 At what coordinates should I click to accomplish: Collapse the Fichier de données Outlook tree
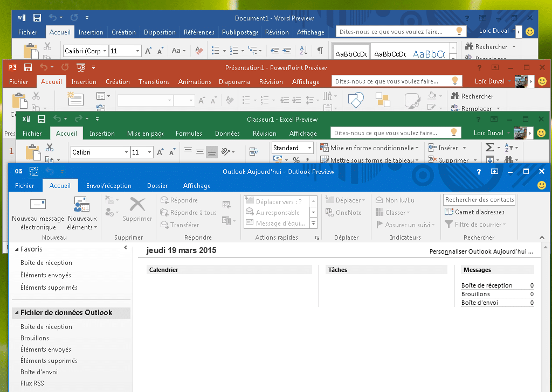tap(17, 312)
